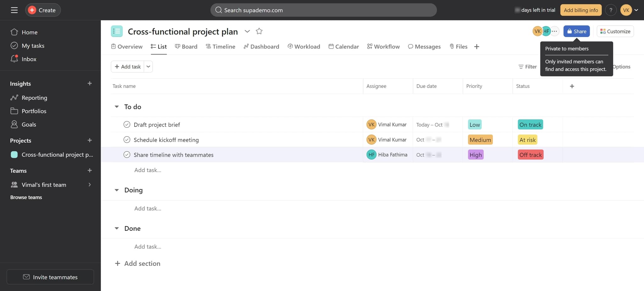
Task: Click the Share button
Action: (x=576, y=31)
